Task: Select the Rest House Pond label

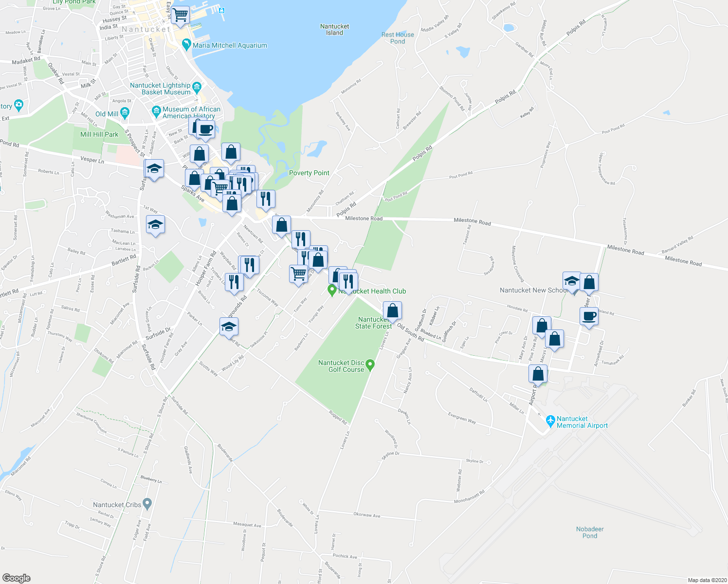Action: pyautogui.click(x=398, y=38)
